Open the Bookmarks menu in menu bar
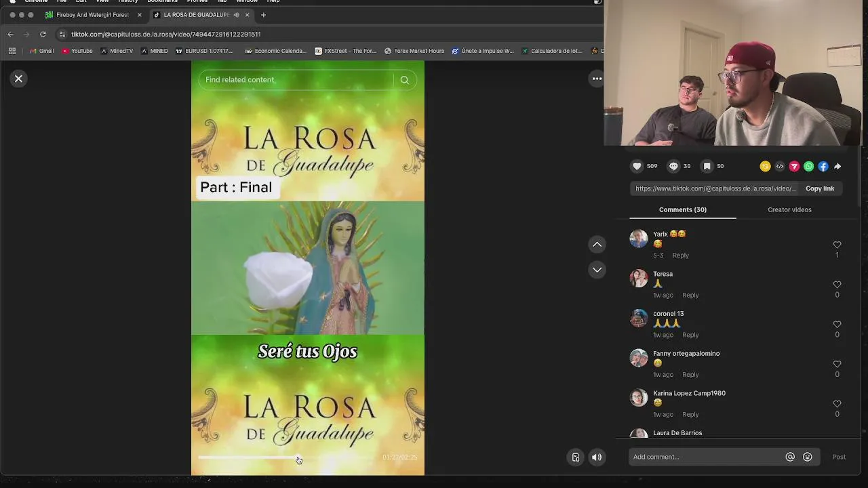Viewport: 868px width, 488px height. [162, 1]
